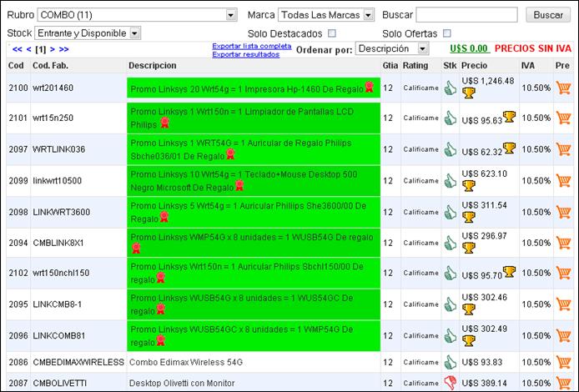This screenshot has width=579, height=392.
Task: Click trophy icon beside U$S 62.32
Action: [x=509, y=148]
